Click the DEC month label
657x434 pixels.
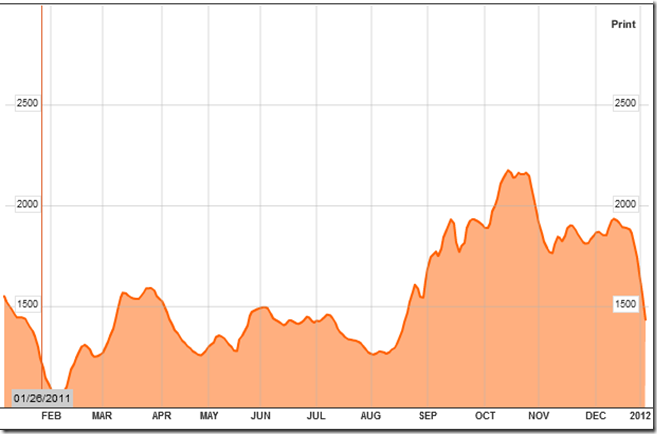pyautogui.click(x=595, y=416)
